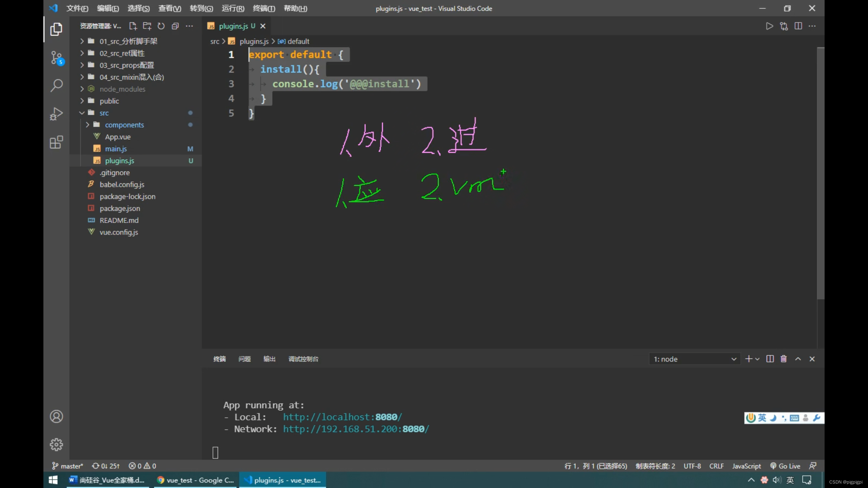Click master branch in status bar

(x=67, y=466)
